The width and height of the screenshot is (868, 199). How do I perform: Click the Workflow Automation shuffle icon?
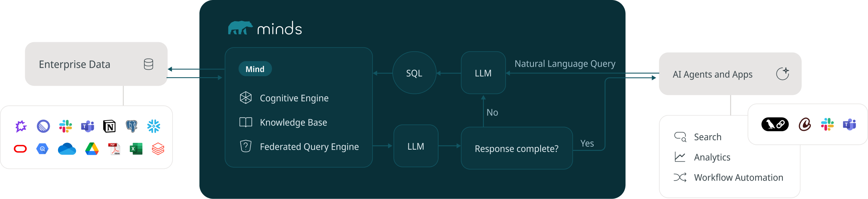(680, 177)
